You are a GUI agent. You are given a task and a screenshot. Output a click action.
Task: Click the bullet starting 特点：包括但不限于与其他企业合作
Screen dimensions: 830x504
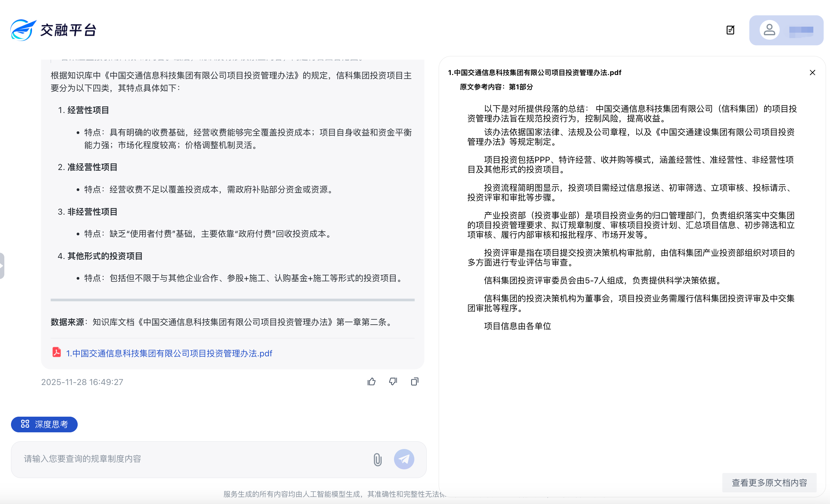pos(244,278)
